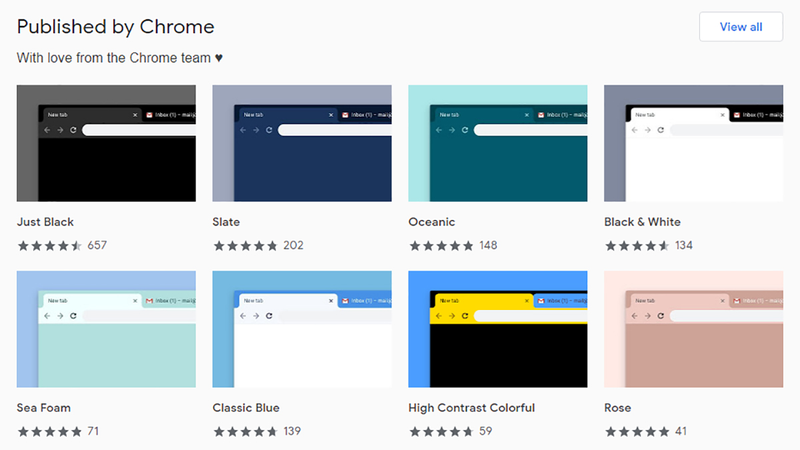Click the Slate theme title
Viewport: 800px width, 450px height.
click(x=226, y=222)
